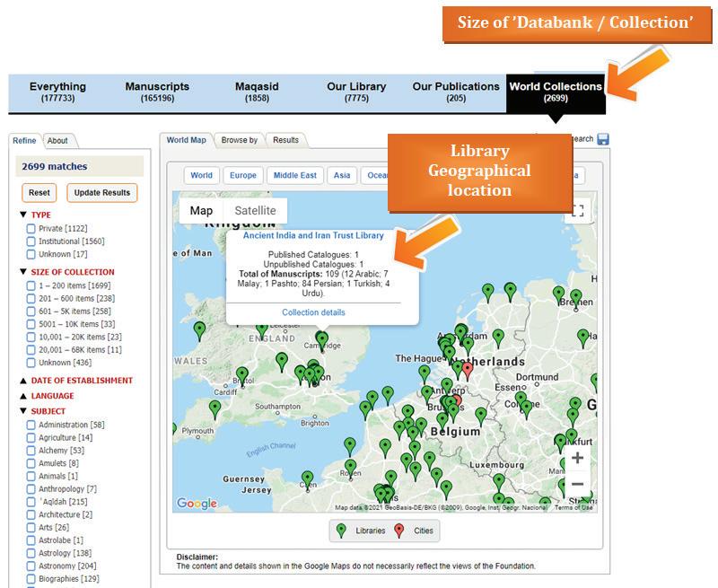Image resolution: width=718 pixels, height=588 pixels.
Task: Switch map to Map view
Action: click(201, 211)
